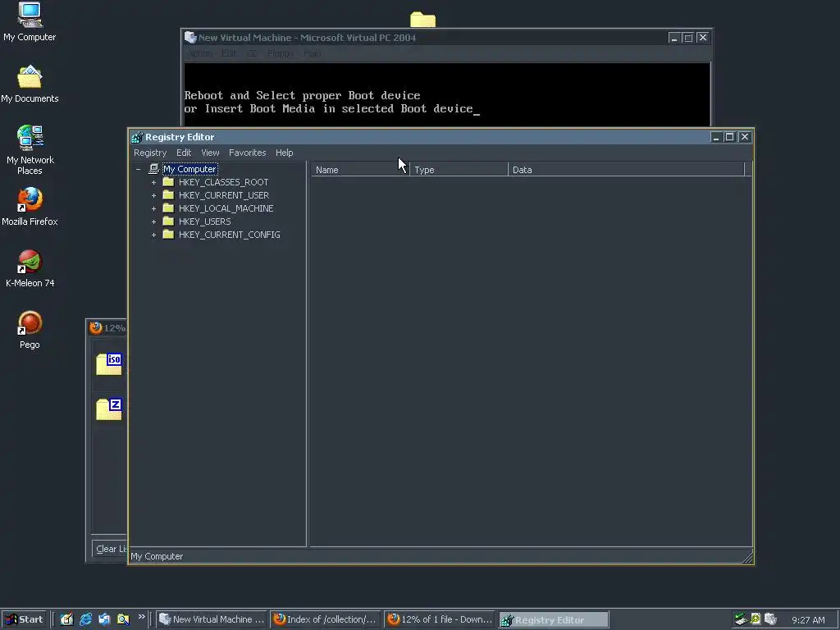Show more quick launch items chevron
Screen dimensions: 840x630
pyautogui.click(x=141, y=617)
